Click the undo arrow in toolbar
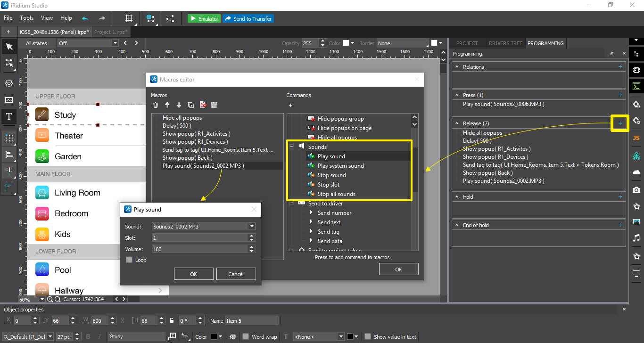 (85, 18)
